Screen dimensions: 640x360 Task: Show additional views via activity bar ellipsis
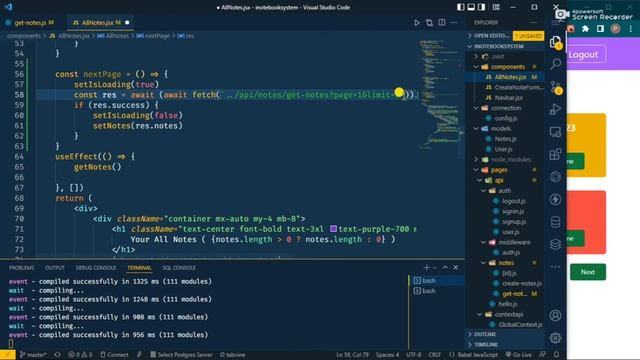tap(556, 267)
